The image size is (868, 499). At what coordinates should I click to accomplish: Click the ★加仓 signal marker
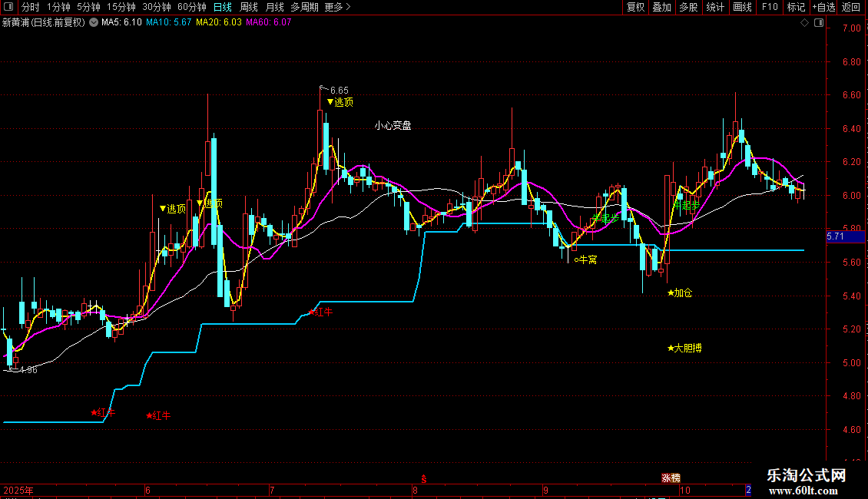coord(680,292)
